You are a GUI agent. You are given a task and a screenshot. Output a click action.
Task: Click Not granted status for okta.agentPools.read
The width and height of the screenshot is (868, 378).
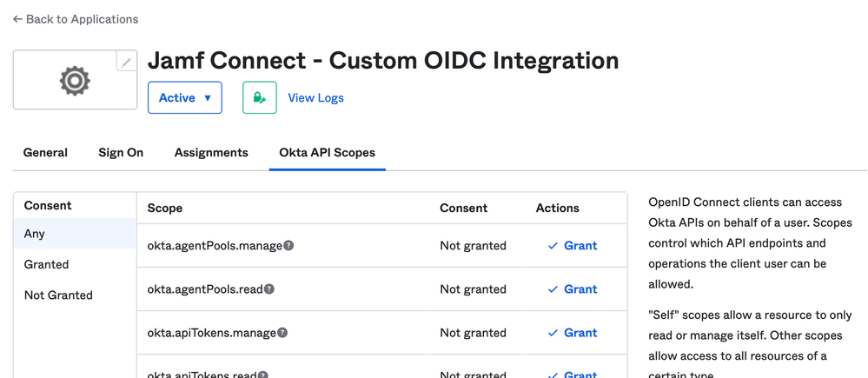pyautogui.click(x=473, y=288)
